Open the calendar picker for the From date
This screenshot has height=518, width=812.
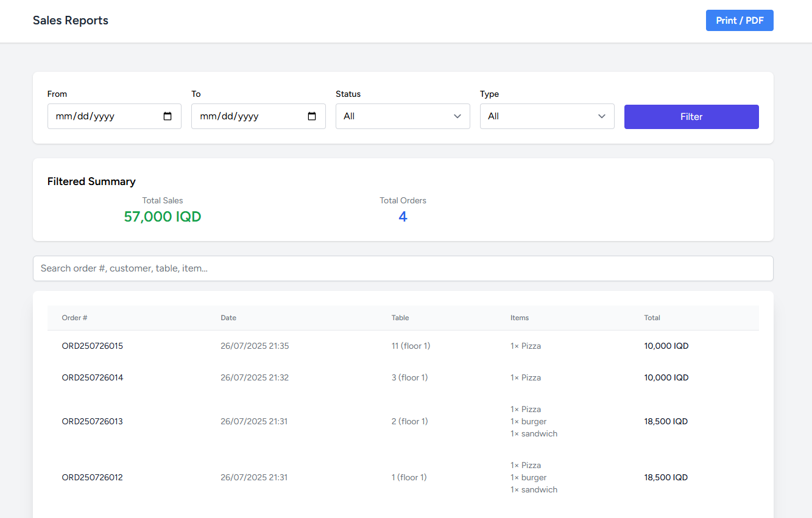pos(168,116)
